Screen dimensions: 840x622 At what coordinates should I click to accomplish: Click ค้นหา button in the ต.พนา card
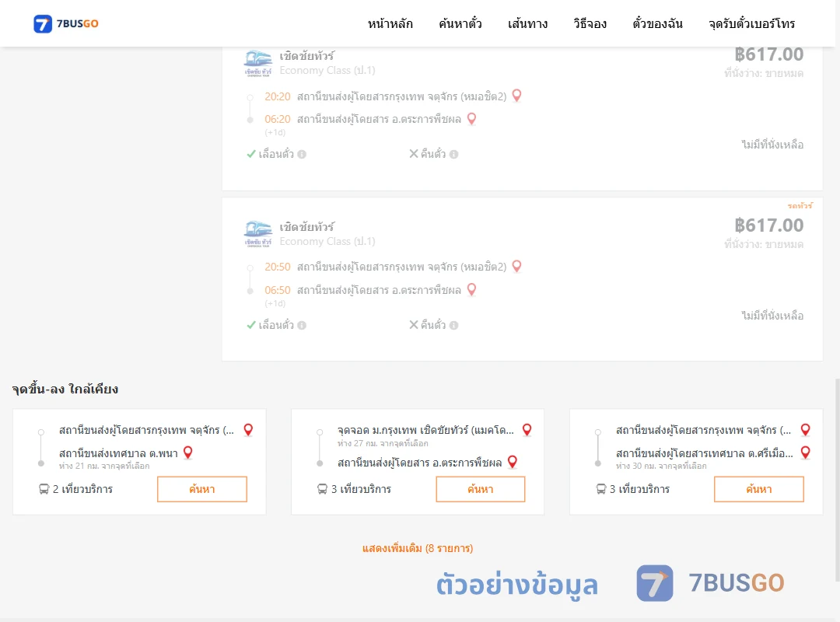pos(202,489)
